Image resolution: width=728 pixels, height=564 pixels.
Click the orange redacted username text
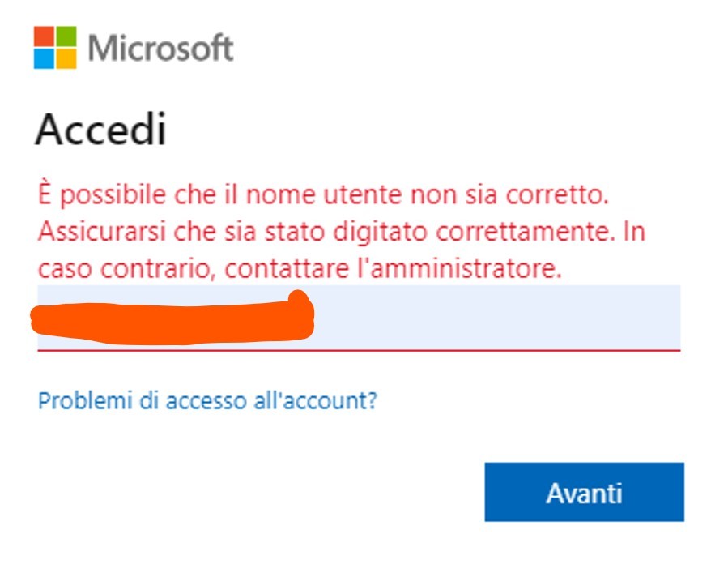[x=172, y=318]
